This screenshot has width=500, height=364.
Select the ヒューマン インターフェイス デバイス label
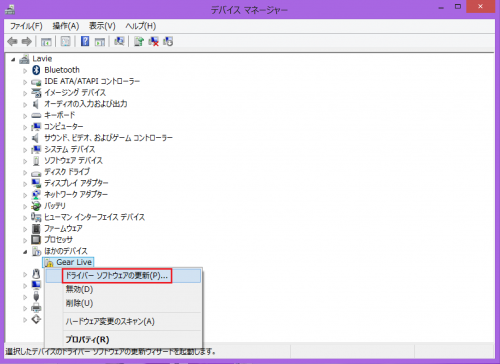point(94,217)
